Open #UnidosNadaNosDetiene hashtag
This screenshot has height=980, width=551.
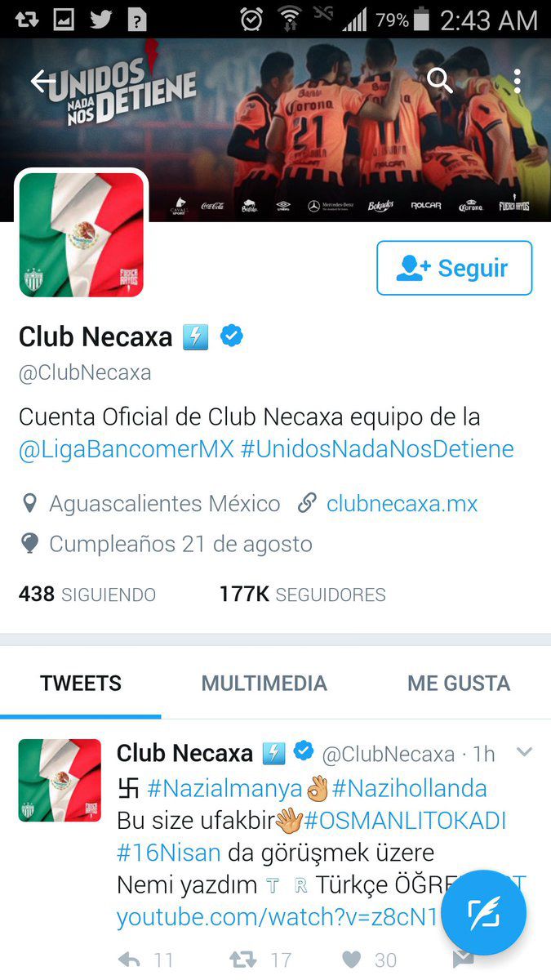coord(377,448)
